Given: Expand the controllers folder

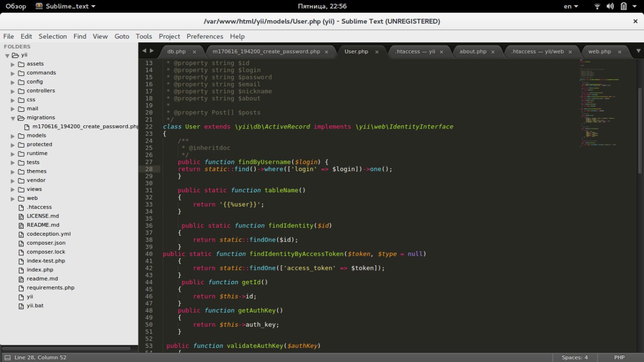Looking at the screenshot, I should [x=13, y=91].
